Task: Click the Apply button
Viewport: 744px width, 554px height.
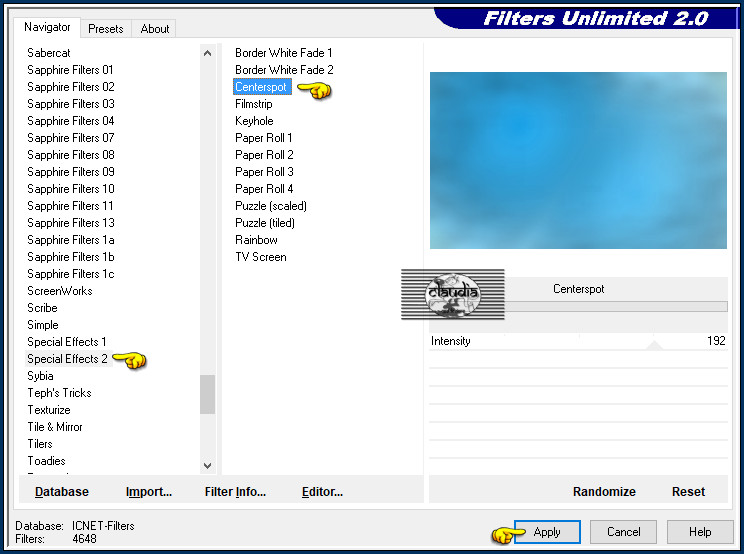Action: (x=547, y=532)
